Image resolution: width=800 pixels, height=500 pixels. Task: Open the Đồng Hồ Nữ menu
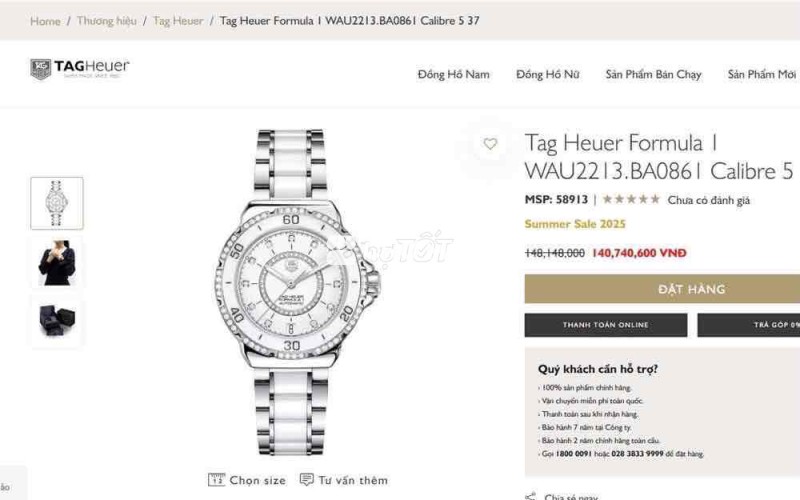(547, 74)
